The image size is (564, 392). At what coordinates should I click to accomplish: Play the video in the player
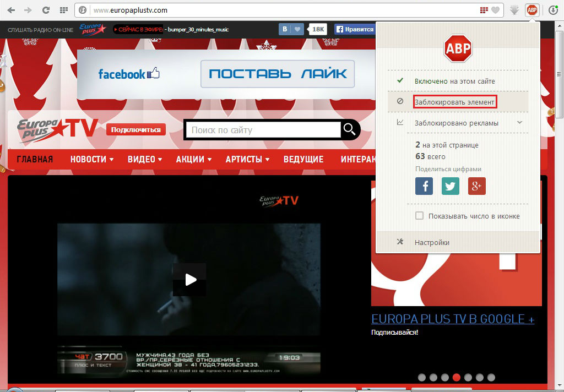pyautogui.click(x=190, y=280)
